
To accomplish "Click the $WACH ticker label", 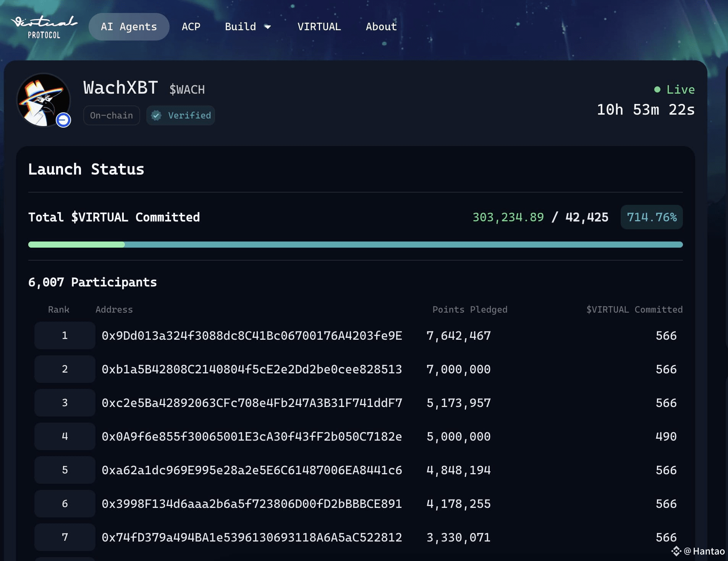I will click(x=187, y=89).
